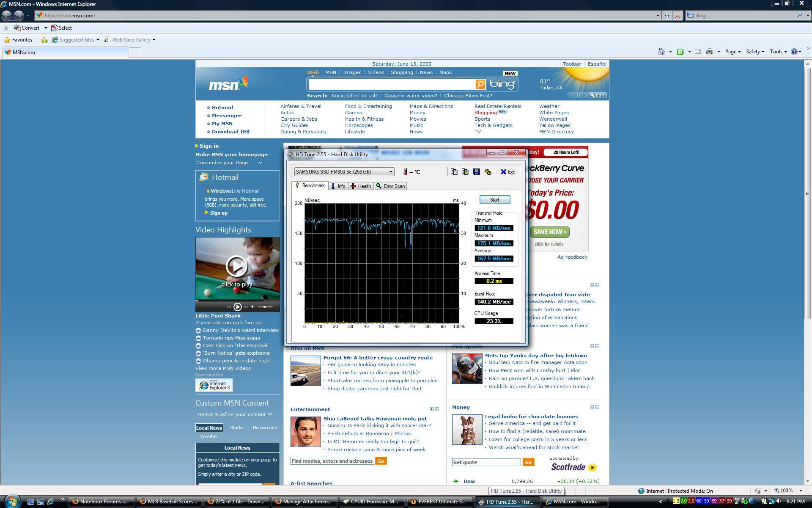812x508 pixels.
Task: Click the IE Home icon
Action: [x=661, y=52]
